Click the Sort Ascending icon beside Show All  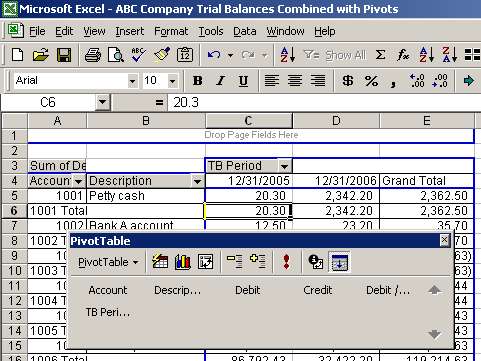pos(287,54)
